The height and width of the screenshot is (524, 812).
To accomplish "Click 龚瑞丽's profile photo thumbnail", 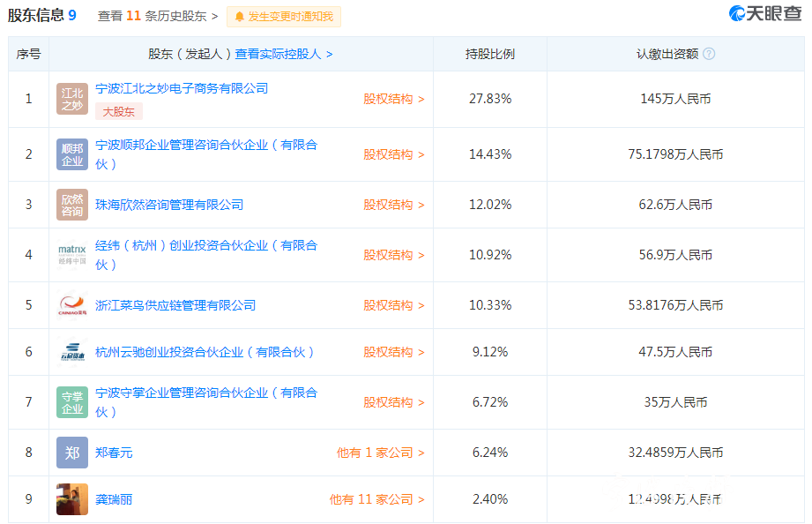I will click(x=72, y=499).
